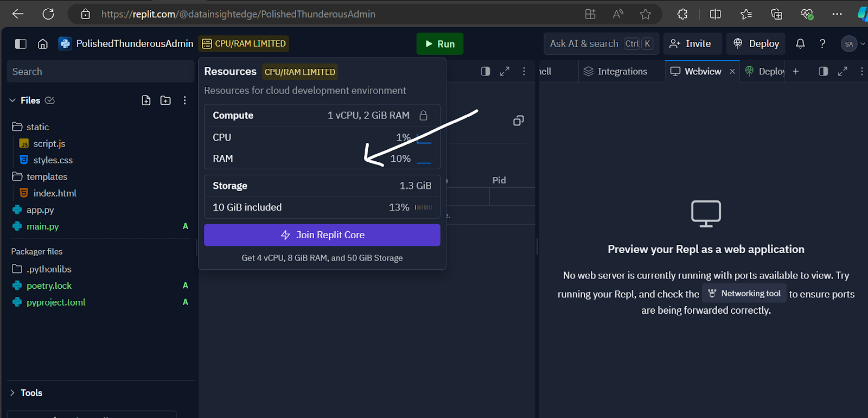The image size is (868, 418).
Task: Click the file Search field
Action: click(100, 72)
